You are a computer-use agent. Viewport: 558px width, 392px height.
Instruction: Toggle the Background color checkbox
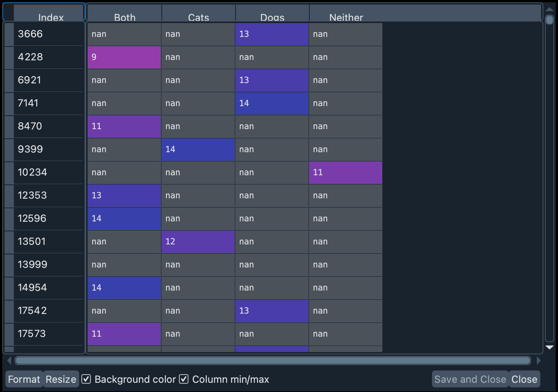pos(85,379)
